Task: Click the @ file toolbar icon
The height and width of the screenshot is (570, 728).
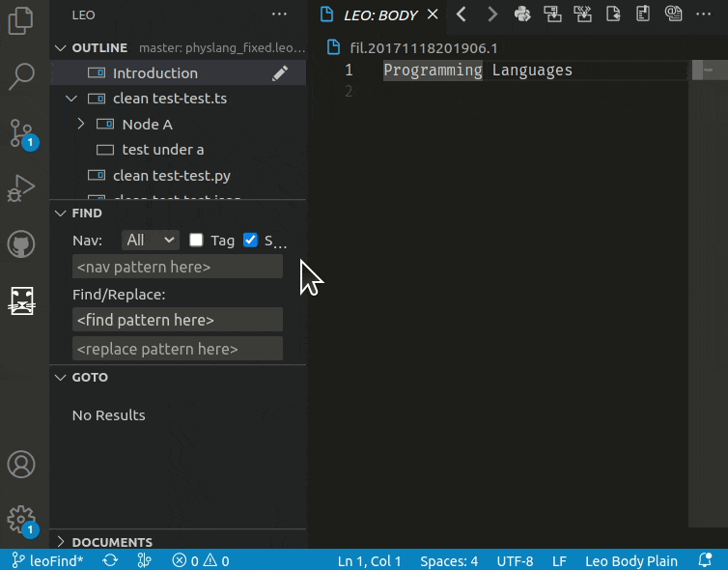Action: 673,14
